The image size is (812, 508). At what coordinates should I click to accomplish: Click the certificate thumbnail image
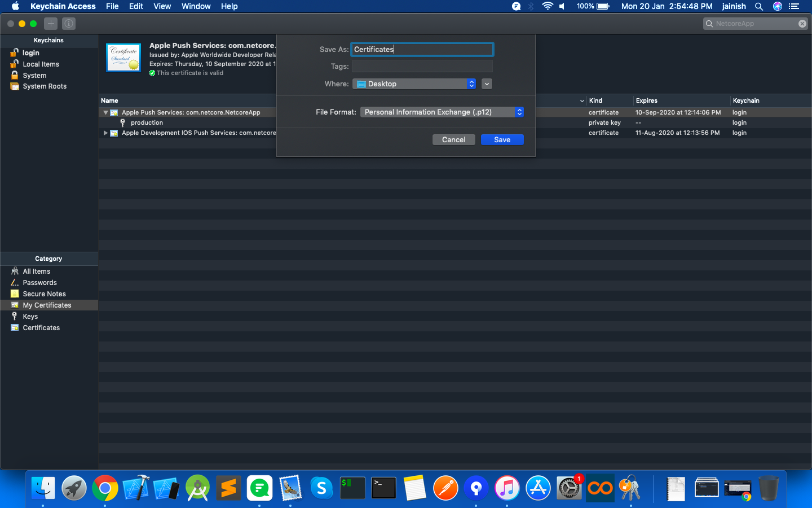[123, 58]
